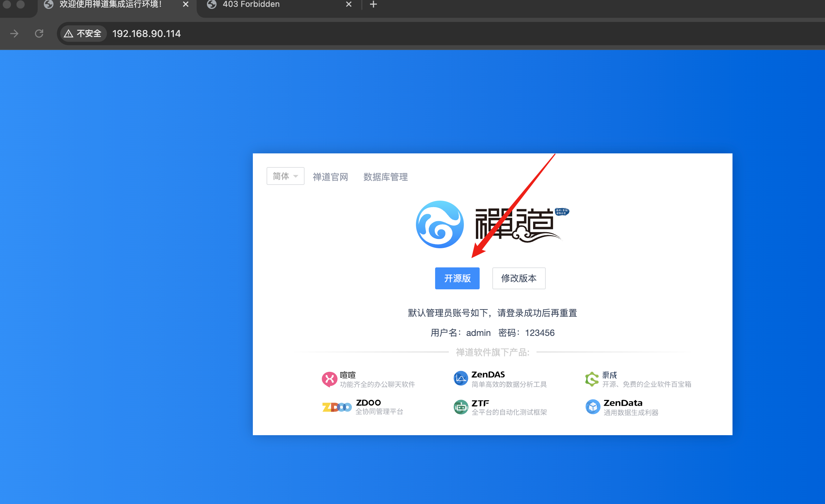Click the ZenDAS chart icon

461,378
